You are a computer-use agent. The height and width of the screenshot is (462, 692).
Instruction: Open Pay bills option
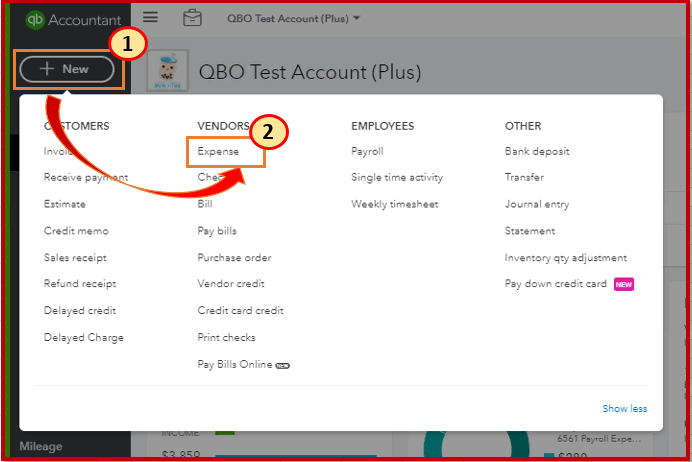[x=217, y=231]
